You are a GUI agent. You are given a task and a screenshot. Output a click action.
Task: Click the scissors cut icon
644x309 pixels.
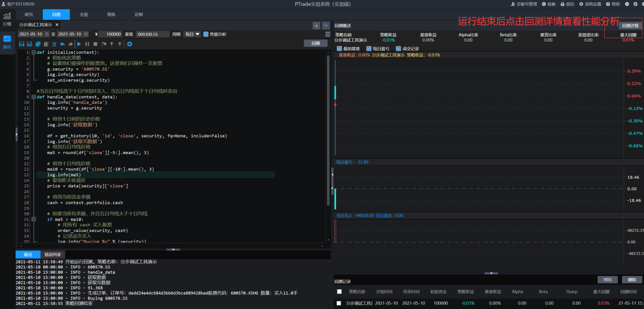click(54, 44)
